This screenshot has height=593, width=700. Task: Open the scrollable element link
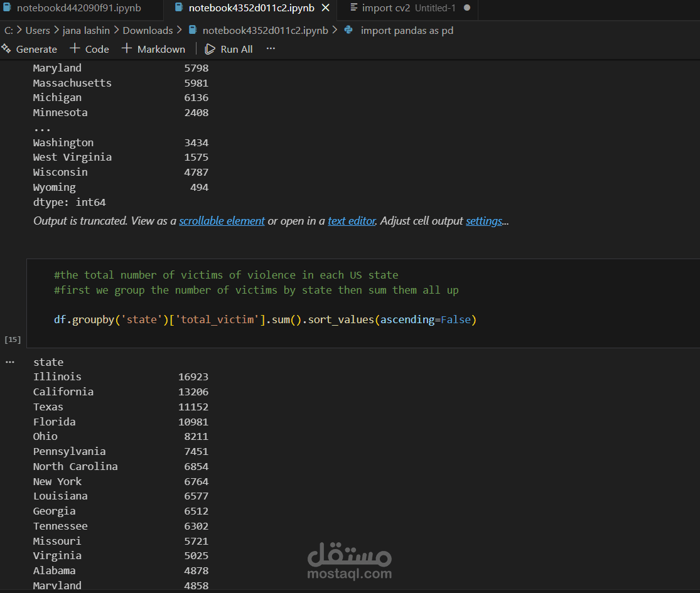pyautogui.click(x=222, y=221)
